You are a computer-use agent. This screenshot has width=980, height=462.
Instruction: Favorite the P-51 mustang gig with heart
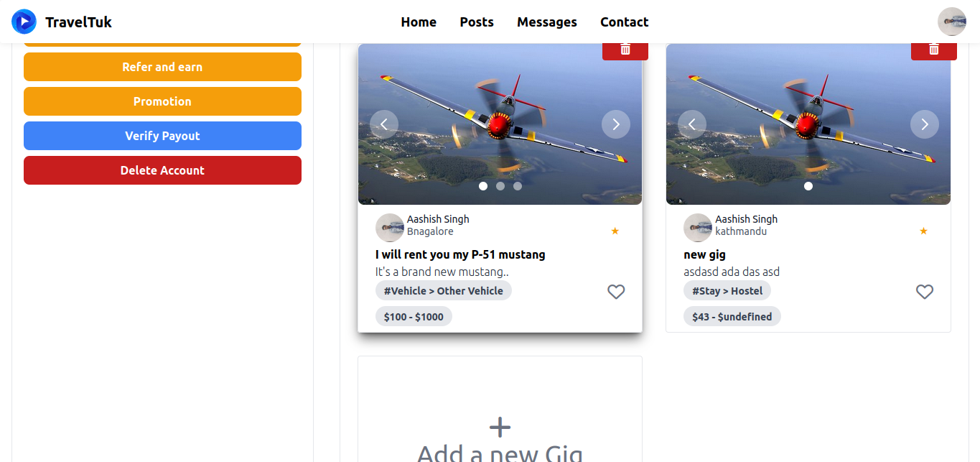616,292
